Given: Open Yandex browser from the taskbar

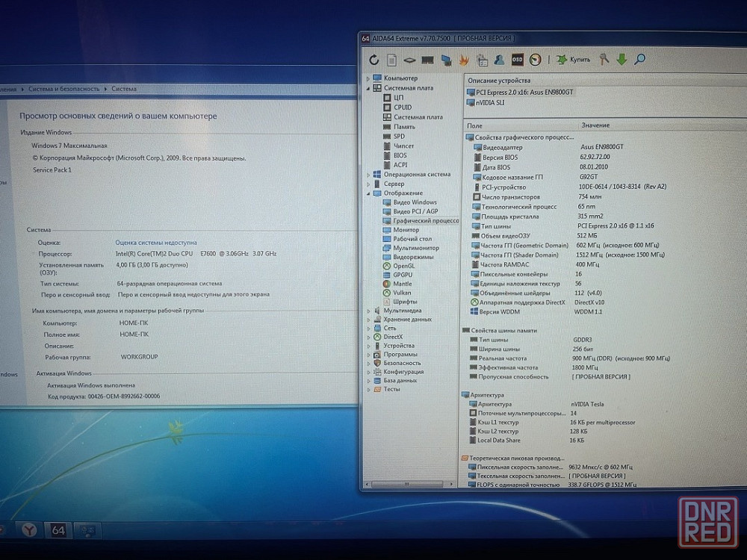Looking at the screenshot, I should coord(30,530).
